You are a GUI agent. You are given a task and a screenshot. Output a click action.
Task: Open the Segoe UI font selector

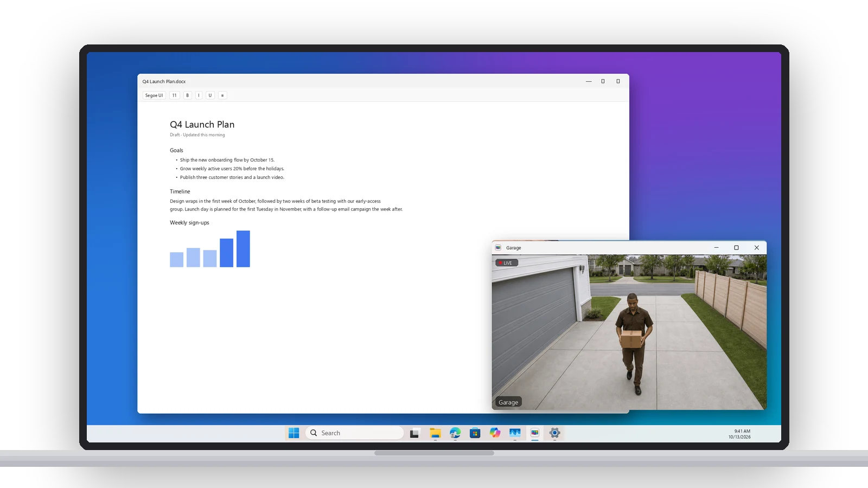154,95
